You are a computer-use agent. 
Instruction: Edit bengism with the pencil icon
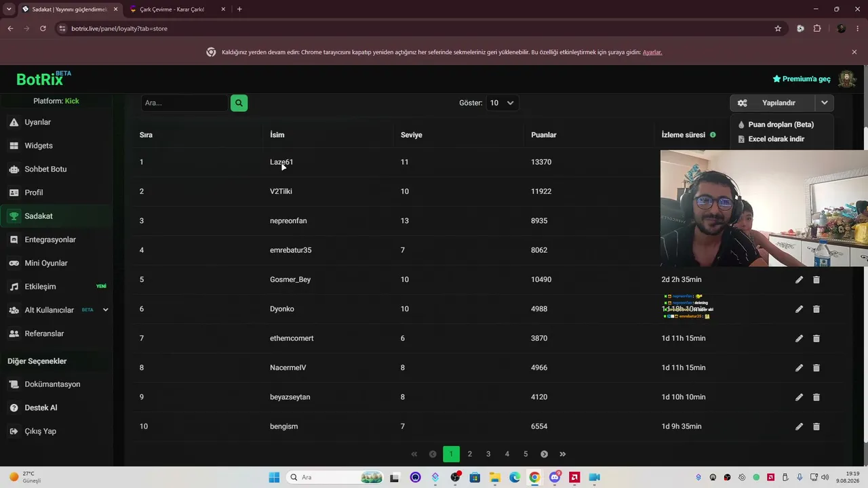click(799, 426)
